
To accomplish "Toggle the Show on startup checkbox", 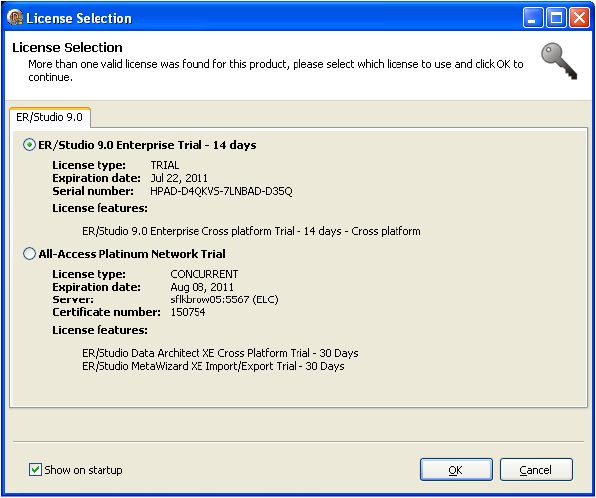I will tap(35, 470).
